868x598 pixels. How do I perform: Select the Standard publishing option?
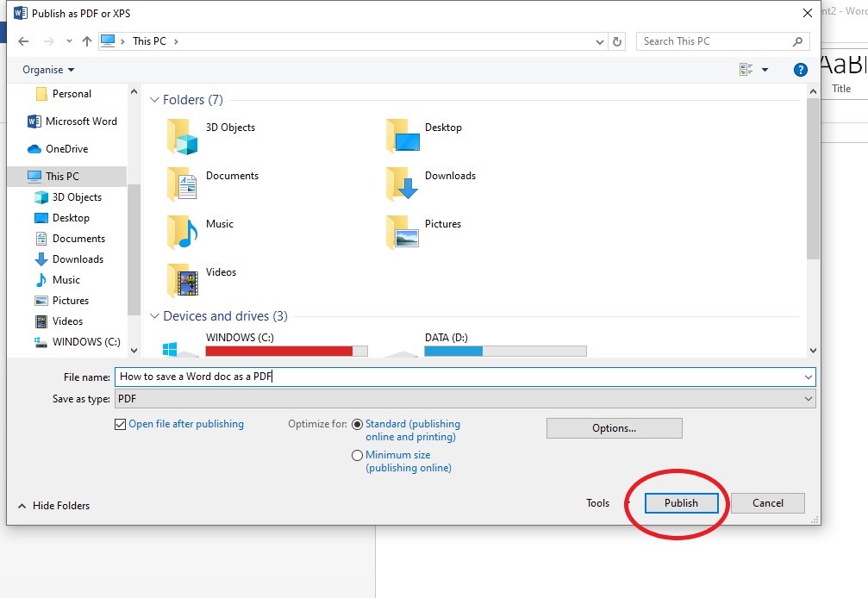(x=357, y=424)
